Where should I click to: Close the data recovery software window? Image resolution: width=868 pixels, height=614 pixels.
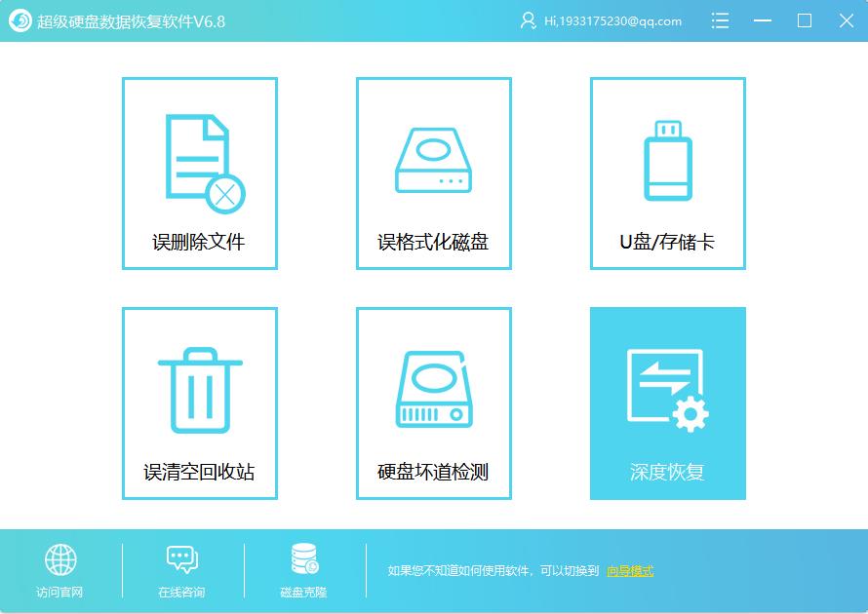[846, 21]
